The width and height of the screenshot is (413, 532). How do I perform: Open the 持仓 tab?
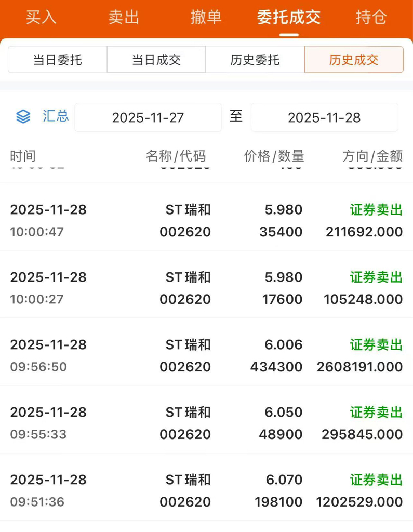371,17
